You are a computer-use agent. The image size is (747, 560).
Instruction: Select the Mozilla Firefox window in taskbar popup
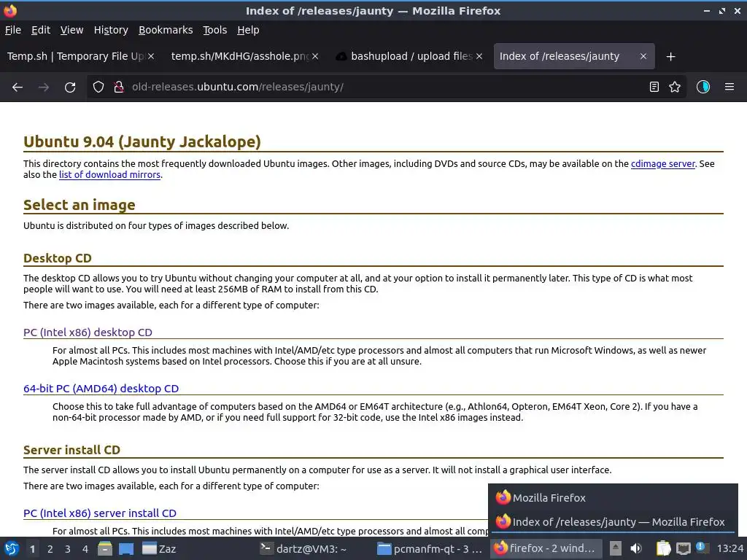click(613, 497)
